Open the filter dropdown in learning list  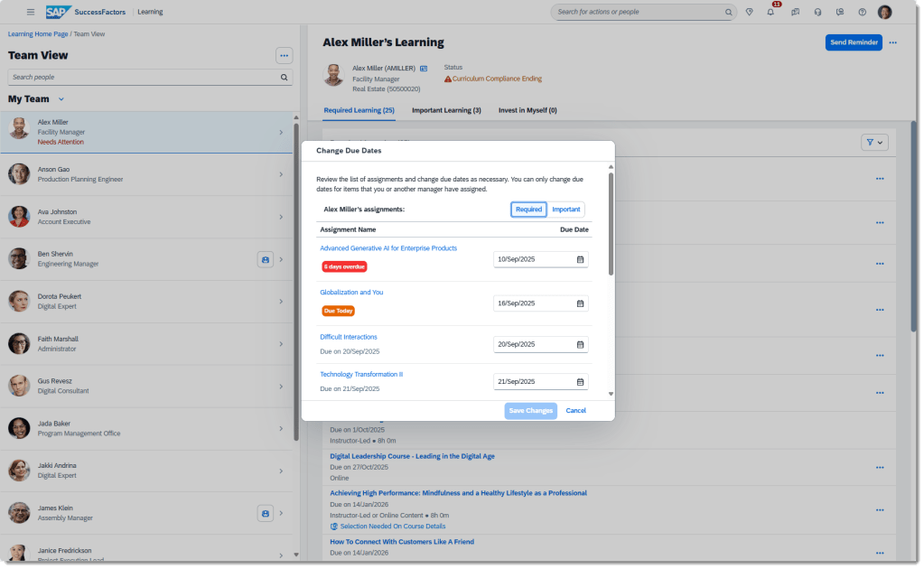[874, 142]
